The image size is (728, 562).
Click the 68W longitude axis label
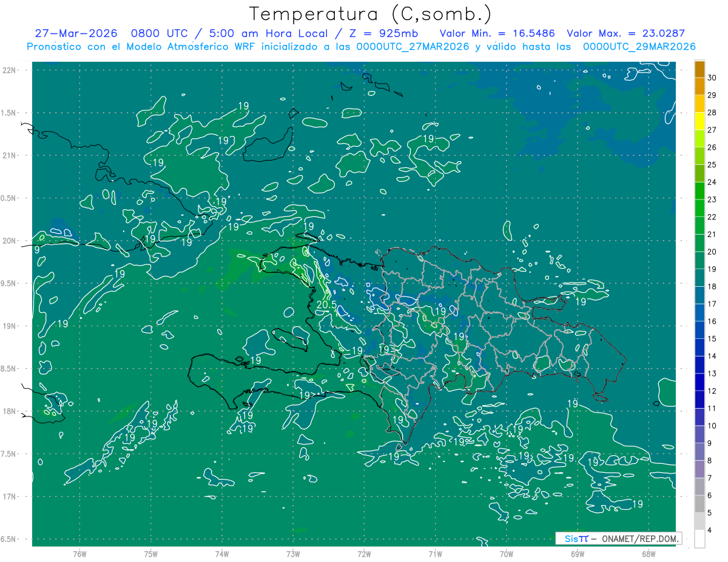(648, 554)
